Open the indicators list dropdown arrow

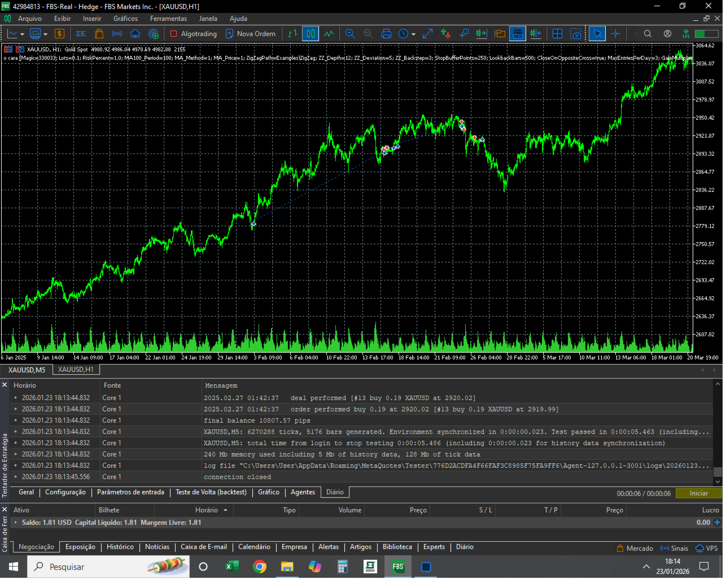click(x=45, y=34)
